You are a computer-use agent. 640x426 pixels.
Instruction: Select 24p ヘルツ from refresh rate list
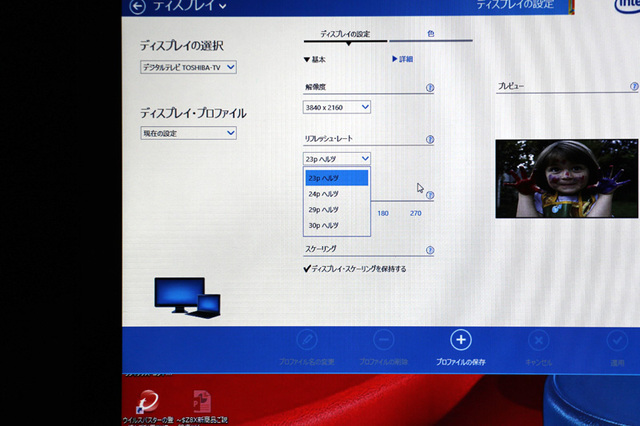[324, 194]
